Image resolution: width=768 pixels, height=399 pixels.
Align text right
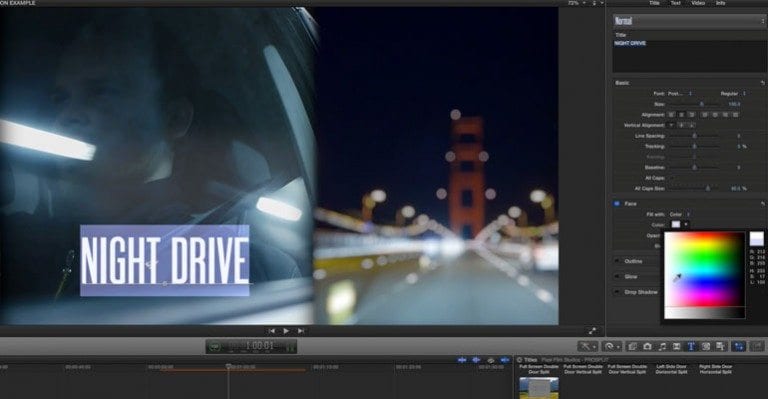691,115
